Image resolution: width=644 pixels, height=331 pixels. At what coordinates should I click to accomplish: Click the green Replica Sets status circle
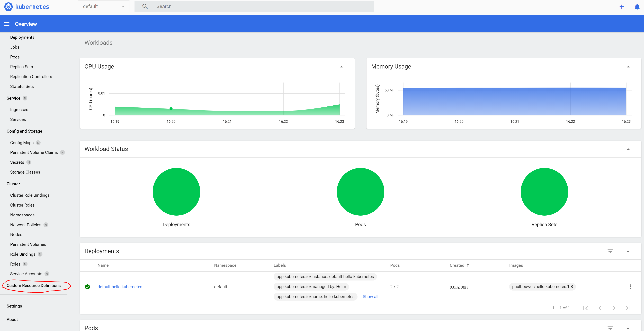tap(544, 192)
